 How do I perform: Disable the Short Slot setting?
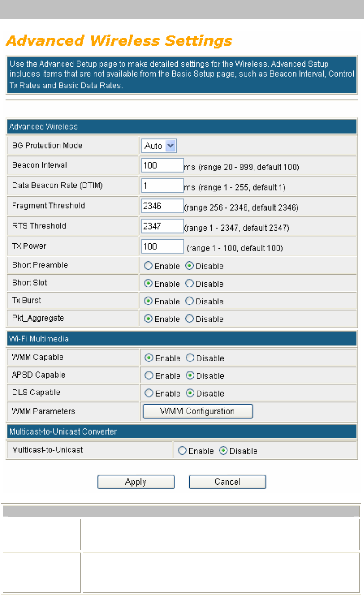[190, 284]
